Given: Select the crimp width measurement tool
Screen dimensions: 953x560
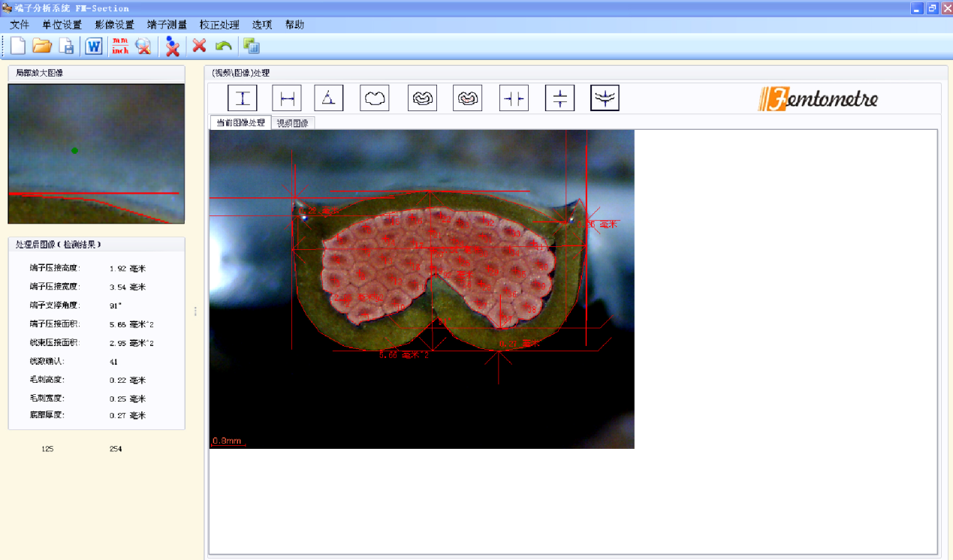Looking at the screenshot, I should pos(286,98).
